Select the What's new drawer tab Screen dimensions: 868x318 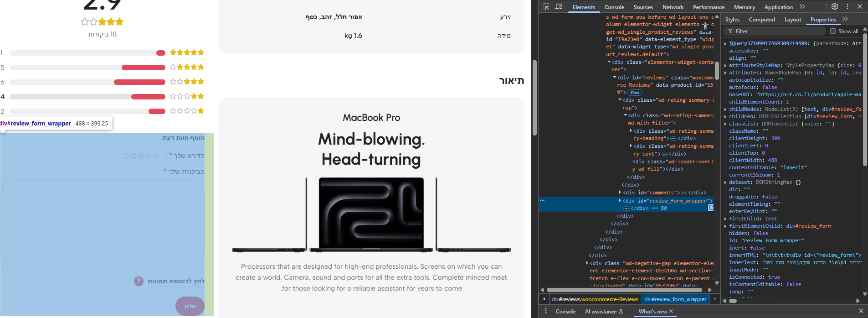click(653, 312)
